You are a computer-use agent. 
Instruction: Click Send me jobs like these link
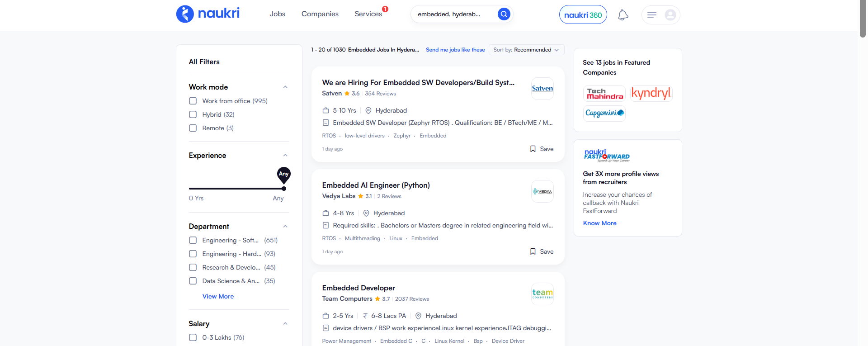click(455, 50)
